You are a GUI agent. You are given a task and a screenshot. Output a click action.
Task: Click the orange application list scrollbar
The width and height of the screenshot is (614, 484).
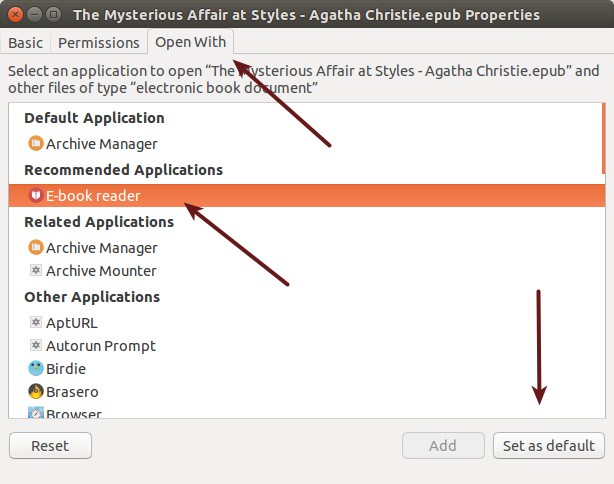coord(603,139)
